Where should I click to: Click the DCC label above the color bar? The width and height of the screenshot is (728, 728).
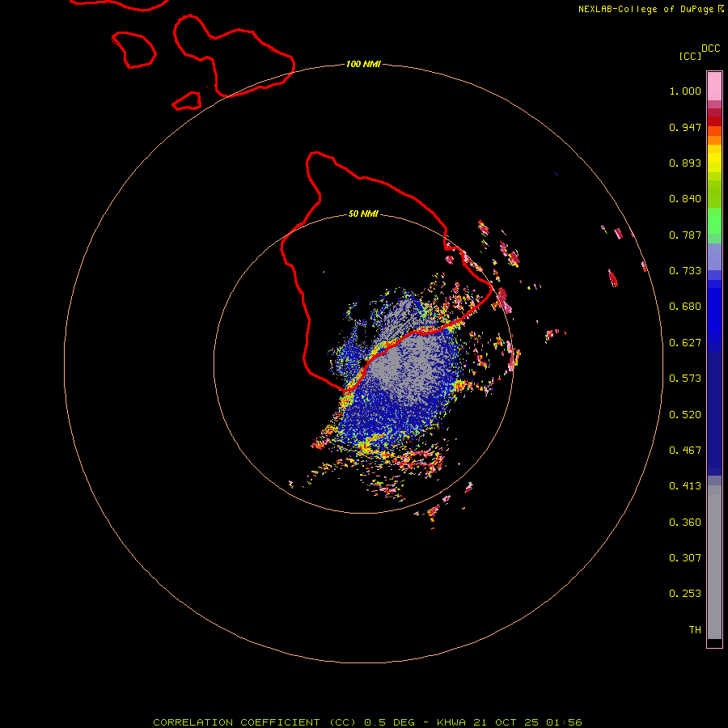pos(711,49)
